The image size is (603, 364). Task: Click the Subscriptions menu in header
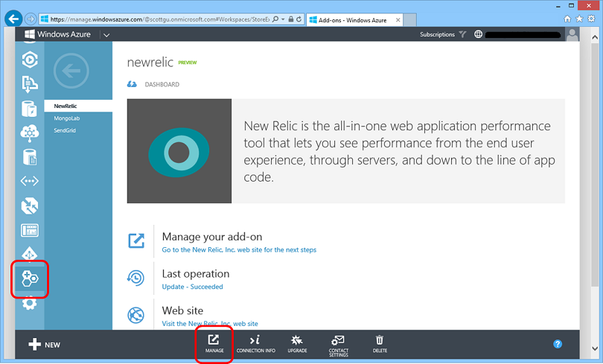click(437, 34)
